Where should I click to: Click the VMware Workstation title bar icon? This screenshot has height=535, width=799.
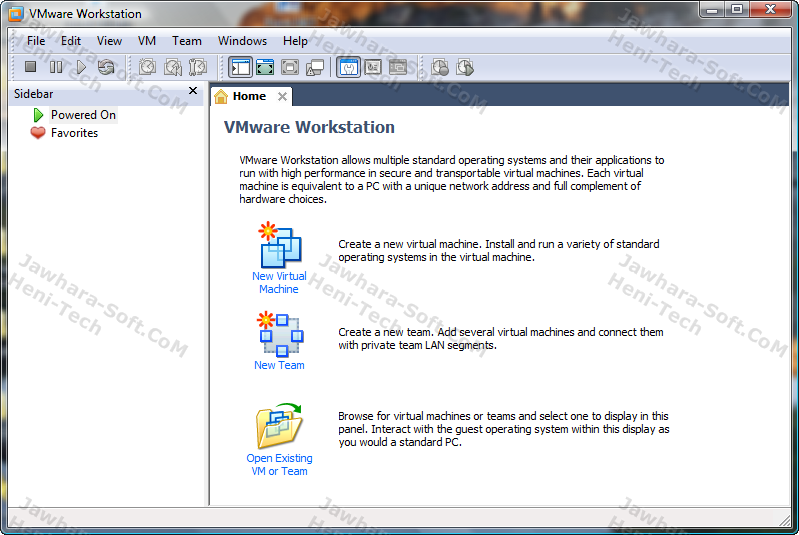[x=16, y=14]
